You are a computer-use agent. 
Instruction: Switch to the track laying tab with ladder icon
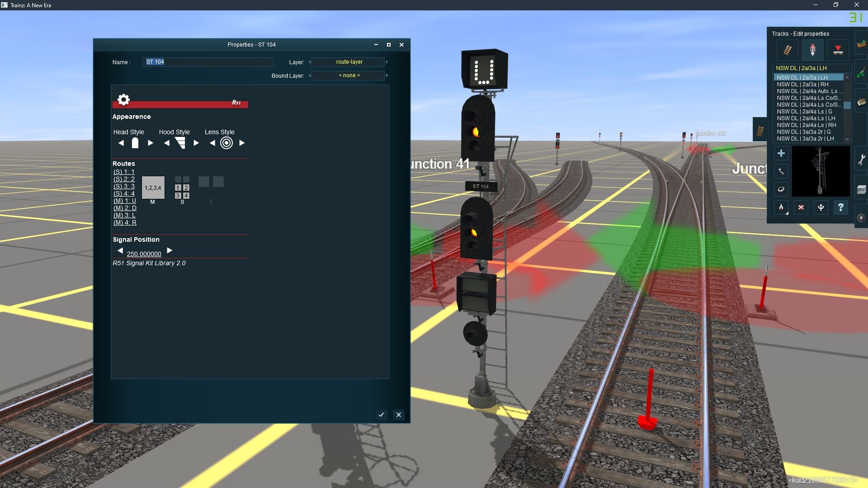(x=787, y=50)
